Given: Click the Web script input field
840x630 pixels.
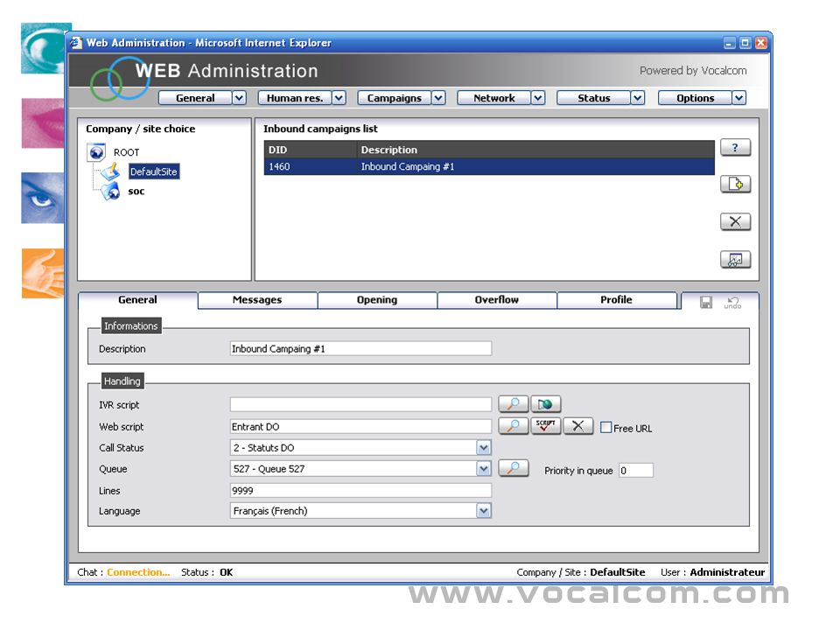Looking at the screenshot, I should 360,426.
